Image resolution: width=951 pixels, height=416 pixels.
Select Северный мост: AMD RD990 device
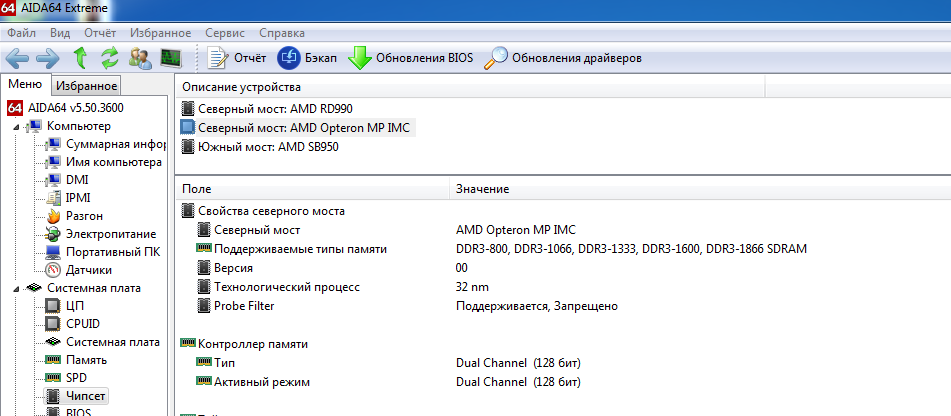tap(274, 109)
